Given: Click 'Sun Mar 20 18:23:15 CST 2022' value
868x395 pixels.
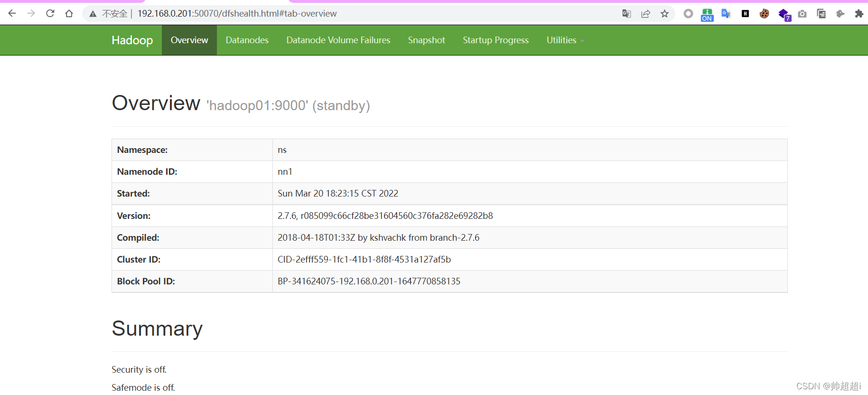Looking at the screenshot, I should [x=338, y=194].
